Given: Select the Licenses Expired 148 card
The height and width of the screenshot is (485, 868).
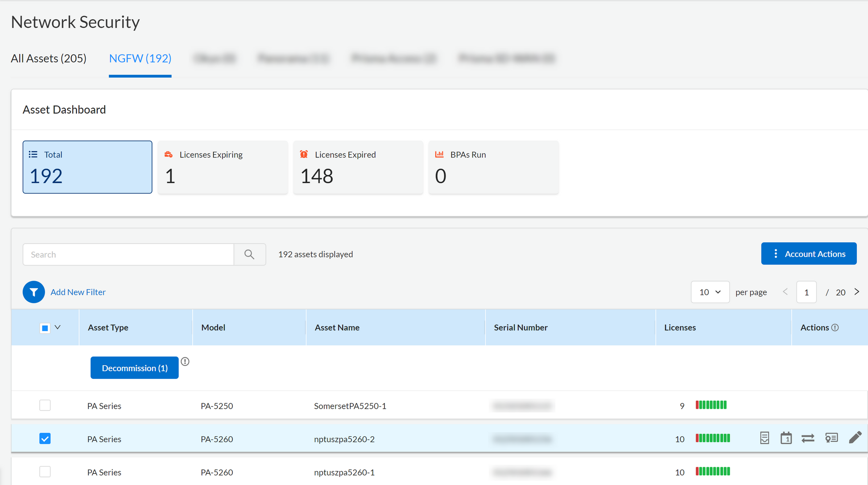Looking at the screenshot, I should [x=358, y=167].
